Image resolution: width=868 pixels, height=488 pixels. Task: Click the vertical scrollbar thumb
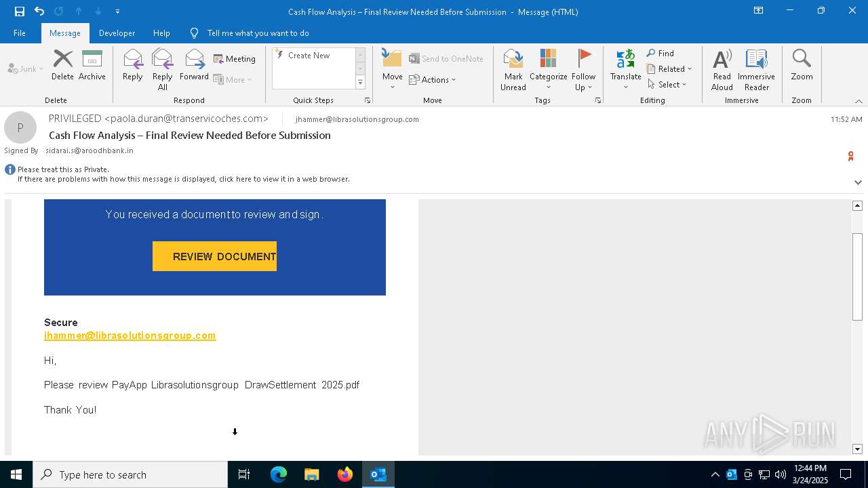coord(857,277)
